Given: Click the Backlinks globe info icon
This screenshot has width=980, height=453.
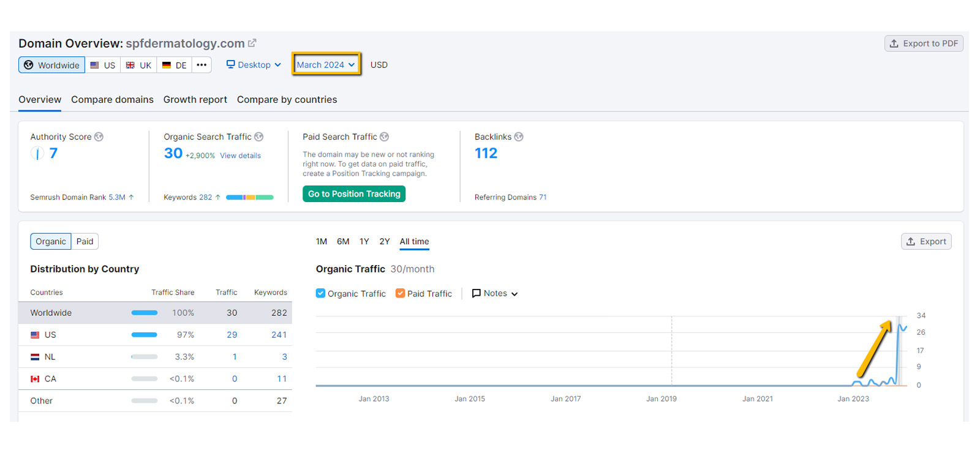Looking at the screenshot, I should [519, 137].
